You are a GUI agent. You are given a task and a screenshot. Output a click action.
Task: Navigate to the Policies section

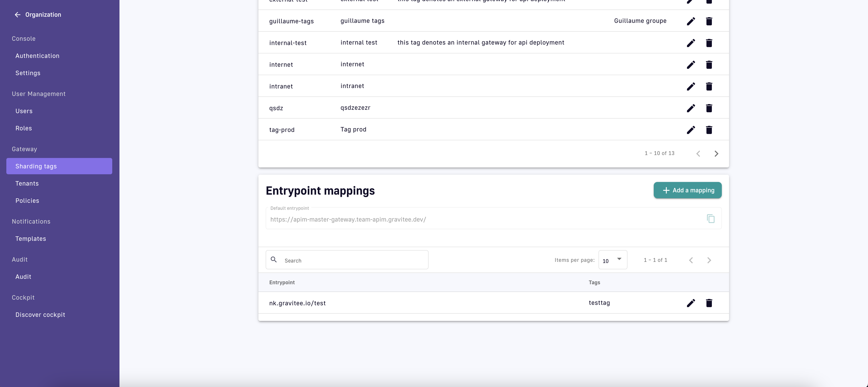tap(27, 201)
